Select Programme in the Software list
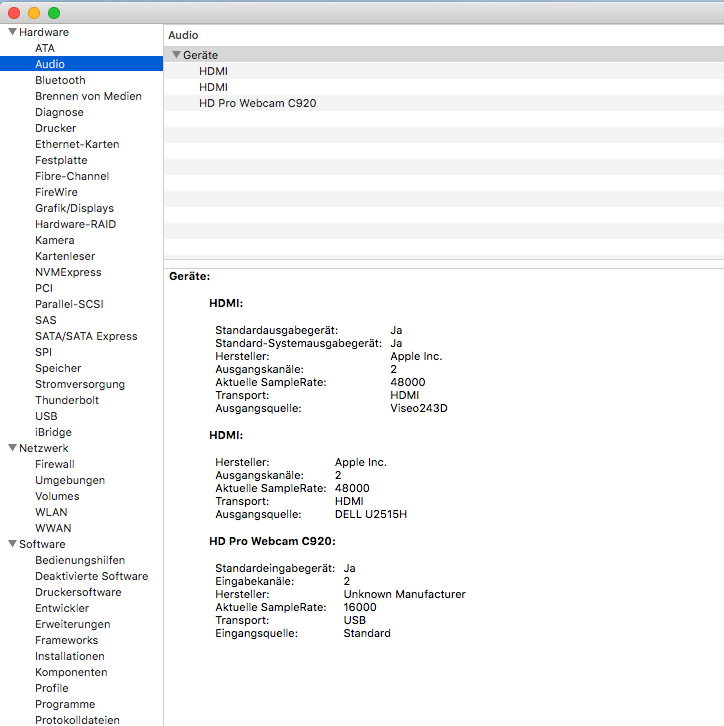 [x=65, y=704]
